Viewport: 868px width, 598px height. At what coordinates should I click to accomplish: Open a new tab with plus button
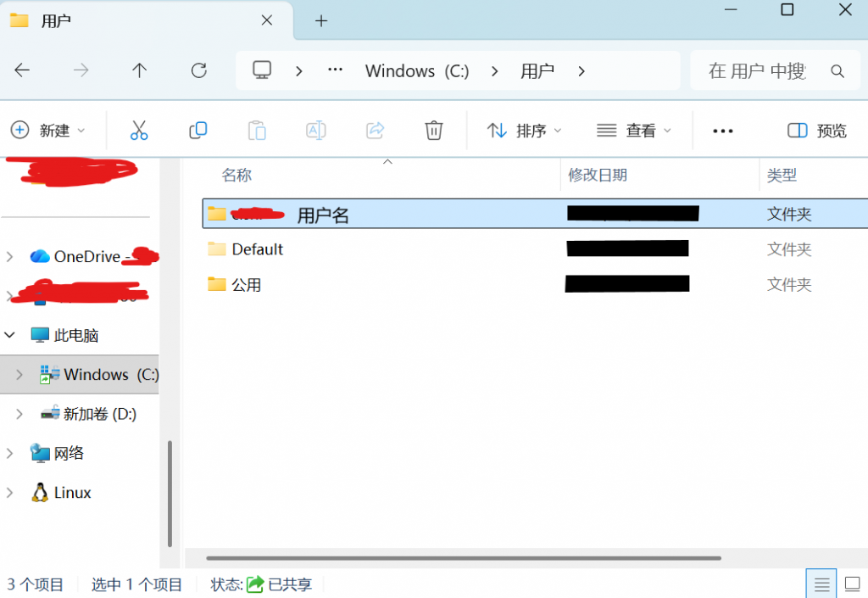pyautogui.click(x=320, y=20)
